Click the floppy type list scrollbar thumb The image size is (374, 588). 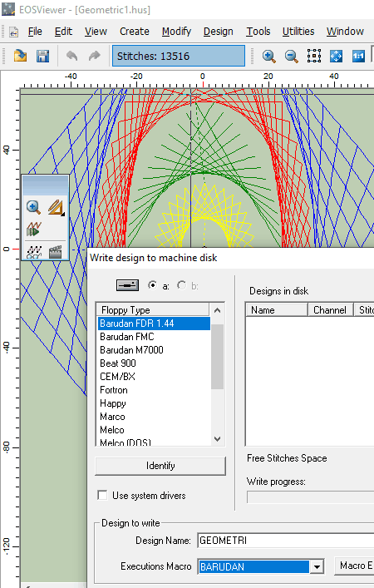click(218, 356)
